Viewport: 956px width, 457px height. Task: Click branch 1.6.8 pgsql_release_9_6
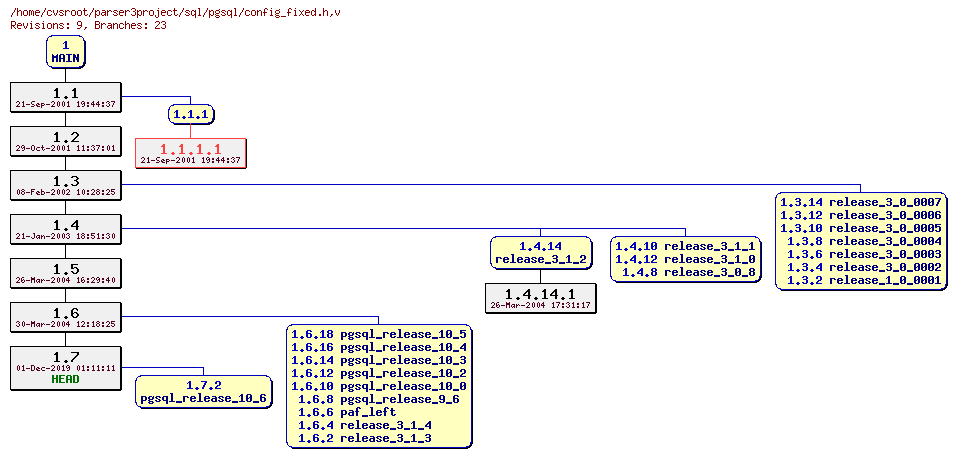click(x=379, y=400)
